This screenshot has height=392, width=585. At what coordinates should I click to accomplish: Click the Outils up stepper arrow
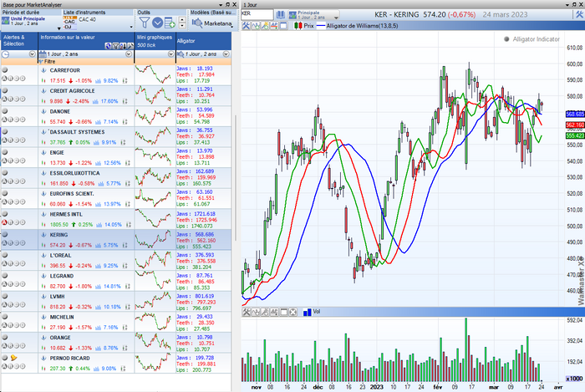coord(182,20)
